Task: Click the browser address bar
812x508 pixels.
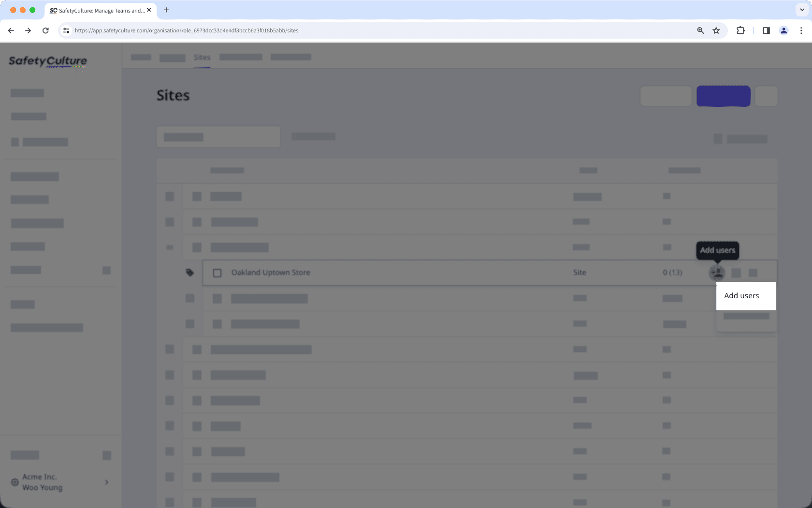Action: 338,30
